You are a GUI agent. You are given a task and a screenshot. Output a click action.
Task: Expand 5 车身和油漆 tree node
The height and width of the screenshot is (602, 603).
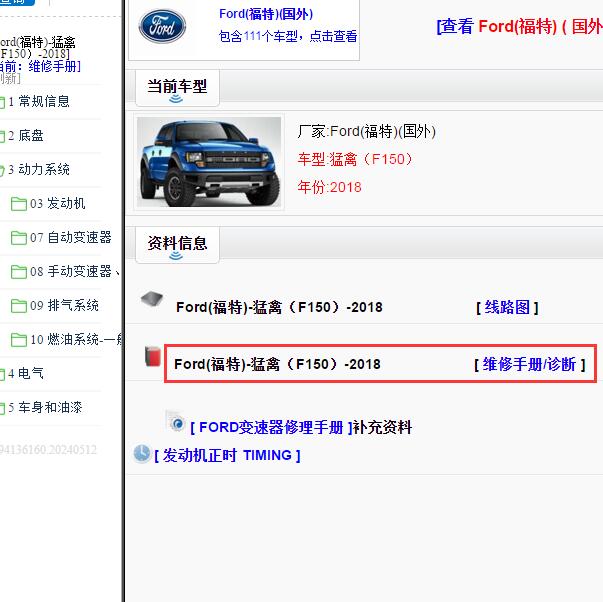click(45, 407)
